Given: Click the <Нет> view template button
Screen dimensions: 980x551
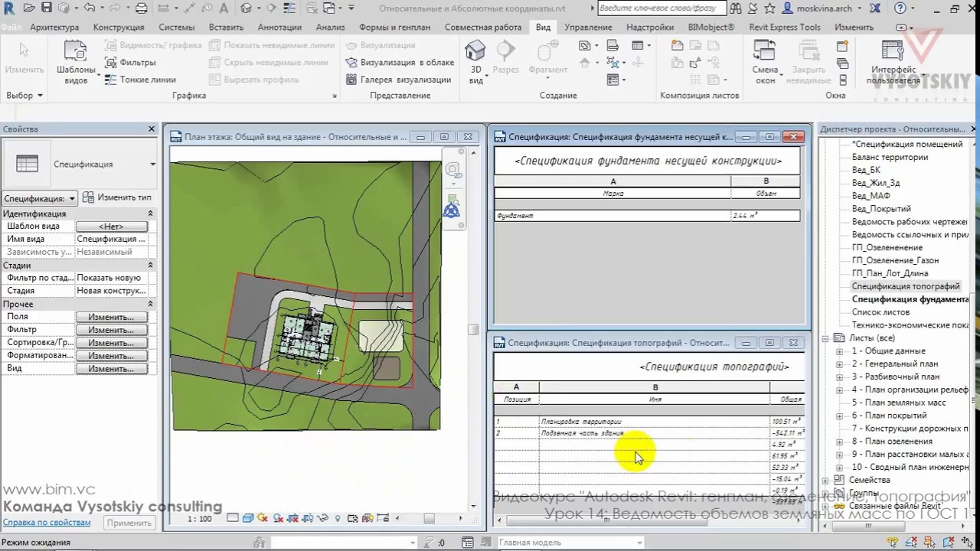Looking at the screenshot, I should (x=111, y=227).
